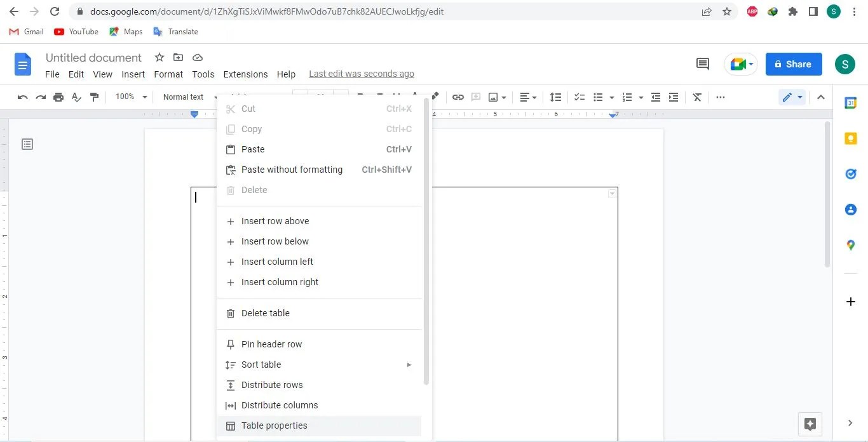
Task: Select the Insert link icon
Action: click(x=458, y=97)
